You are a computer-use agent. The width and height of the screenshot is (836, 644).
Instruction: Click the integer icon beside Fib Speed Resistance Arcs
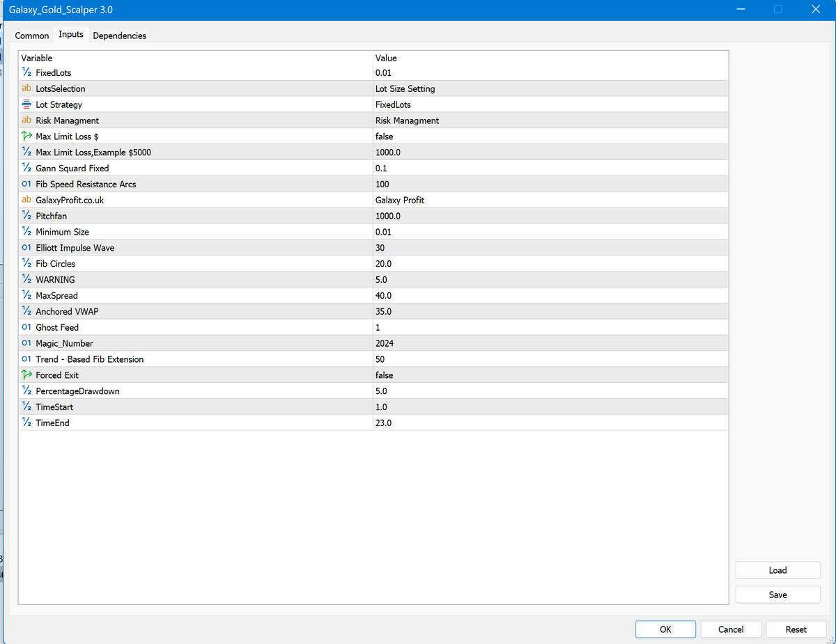(x=26, y=184)
